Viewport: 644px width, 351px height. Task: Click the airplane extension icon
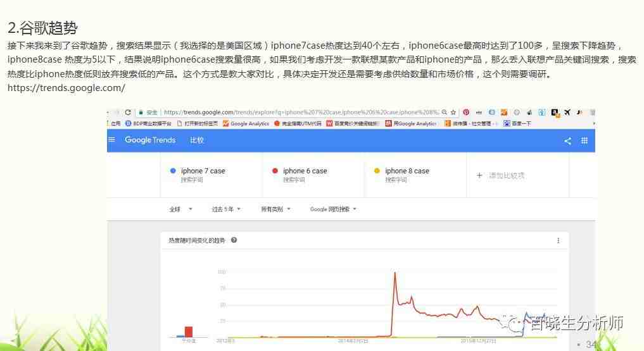click(x=567, y=112)
